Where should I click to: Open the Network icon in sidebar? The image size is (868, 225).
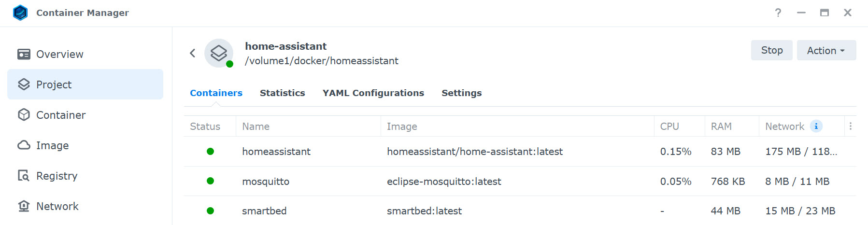coord(24,206)
